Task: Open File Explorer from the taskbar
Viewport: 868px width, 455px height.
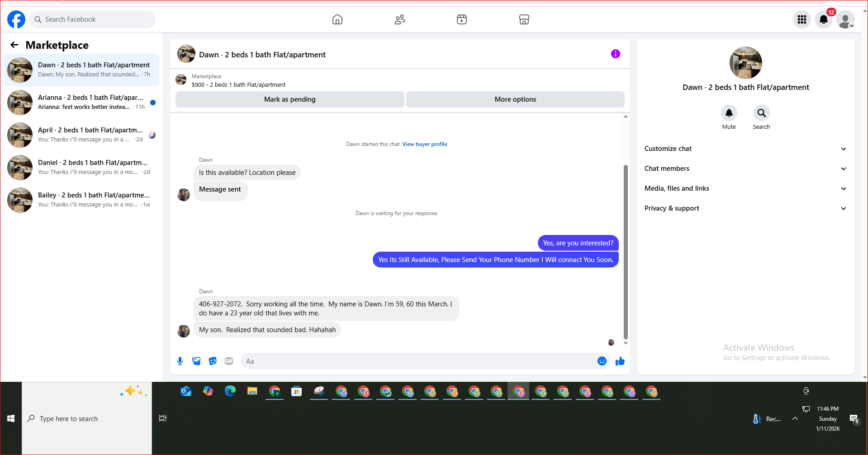Action: click(x=252, y=391)
